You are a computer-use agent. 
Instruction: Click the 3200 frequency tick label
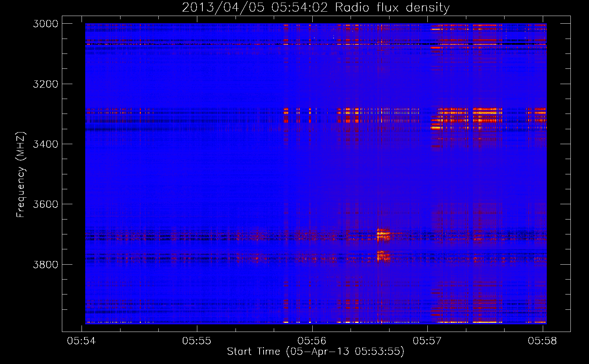46,84
